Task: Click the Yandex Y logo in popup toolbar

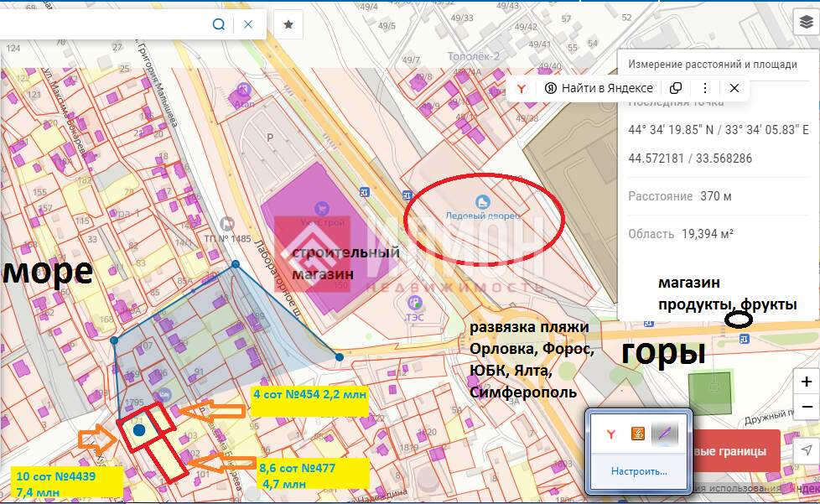Action: click(x=522, y=88)
